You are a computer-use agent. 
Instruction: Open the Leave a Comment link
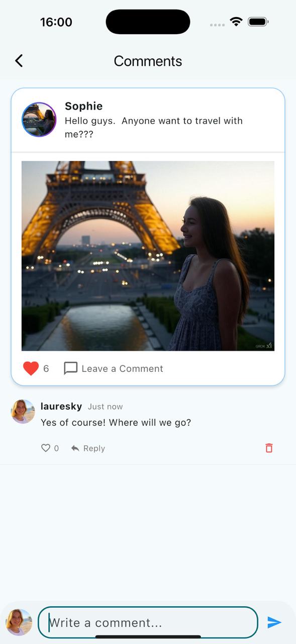122,369
